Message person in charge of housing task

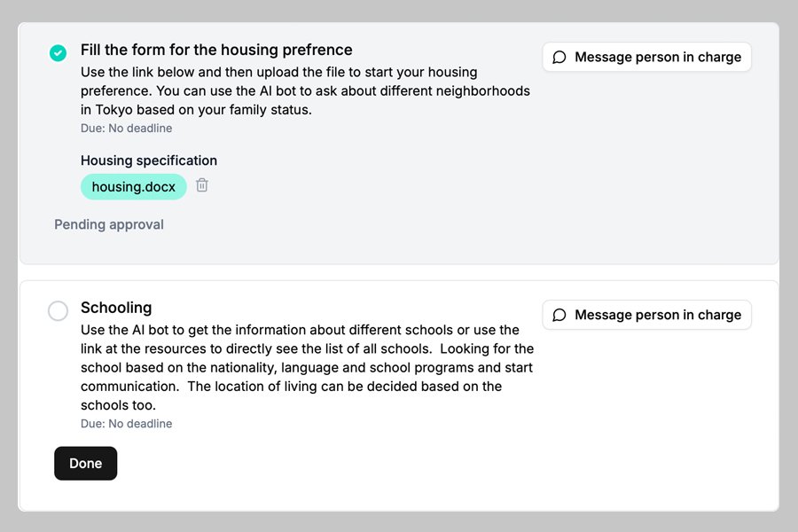click(x=647, y=57)
